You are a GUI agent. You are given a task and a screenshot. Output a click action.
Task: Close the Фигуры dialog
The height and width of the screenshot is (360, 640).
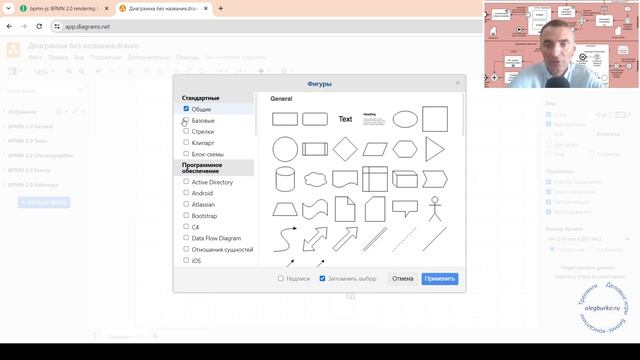pos(458,83)
